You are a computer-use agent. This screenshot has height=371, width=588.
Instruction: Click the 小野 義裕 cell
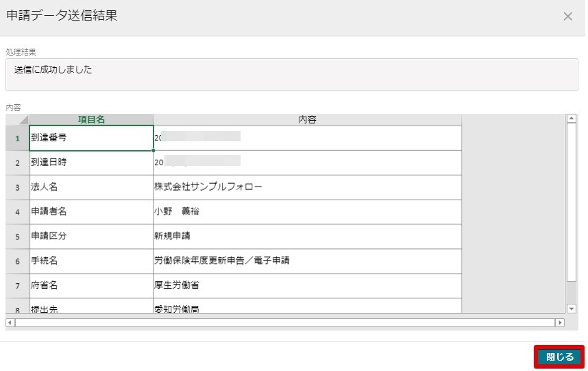point(308,212)
